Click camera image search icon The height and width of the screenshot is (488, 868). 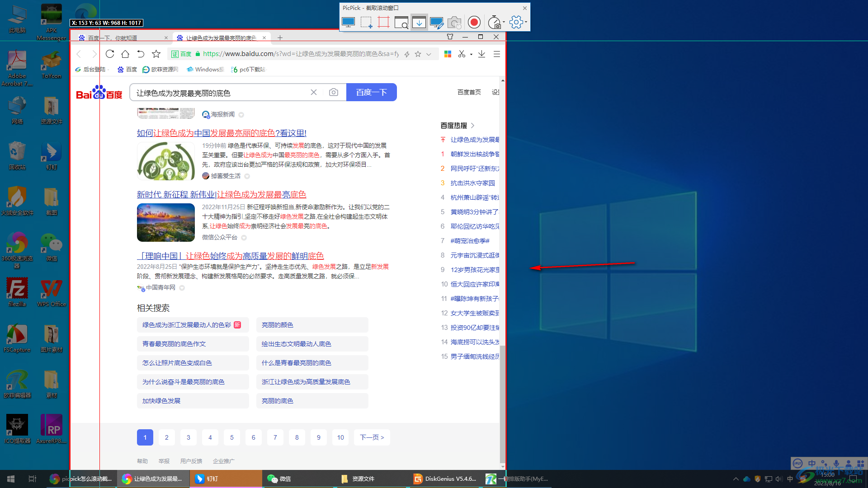click(334, 92)
